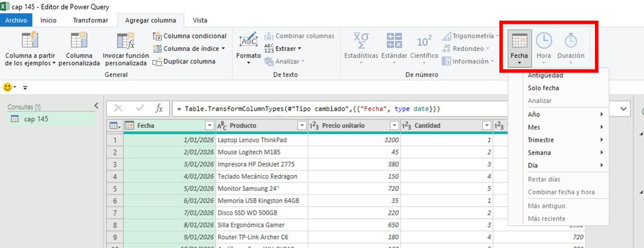Select price cell 3200

pos(354,140)
